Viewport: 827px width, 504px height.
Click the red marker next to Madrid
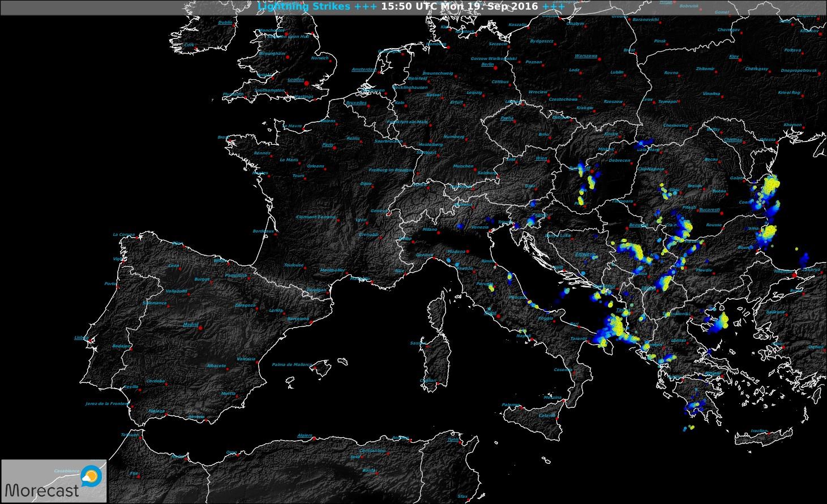[201, 328]
